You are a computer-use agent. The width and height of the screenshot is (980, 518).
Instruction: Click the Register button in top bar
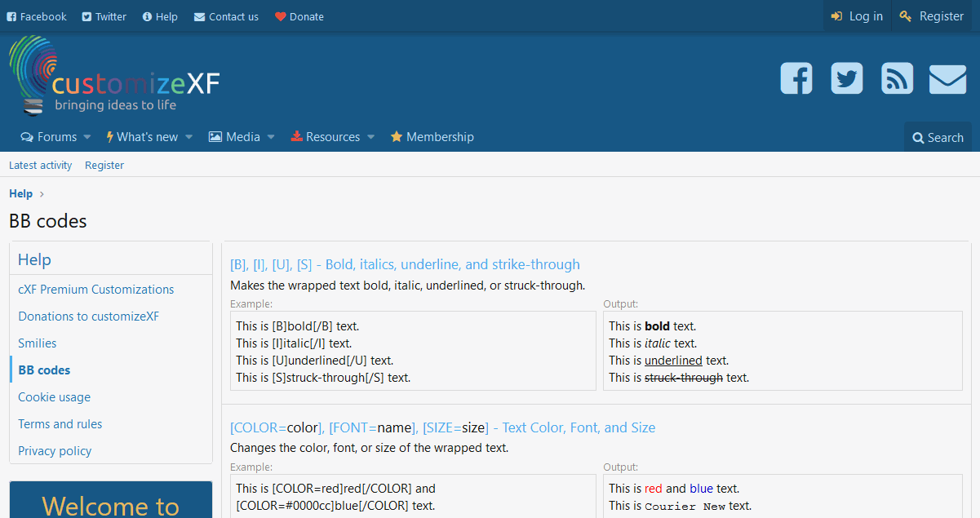point(932,16)
